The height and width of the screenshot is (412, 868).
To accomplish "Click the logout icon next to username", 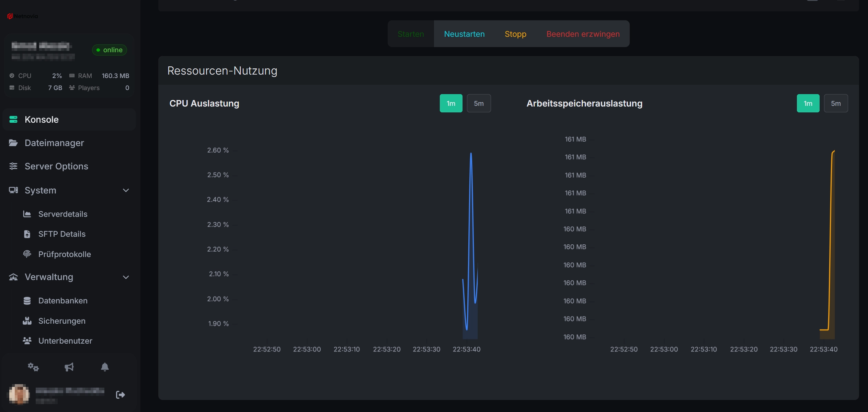I will [x=120, y=394].
